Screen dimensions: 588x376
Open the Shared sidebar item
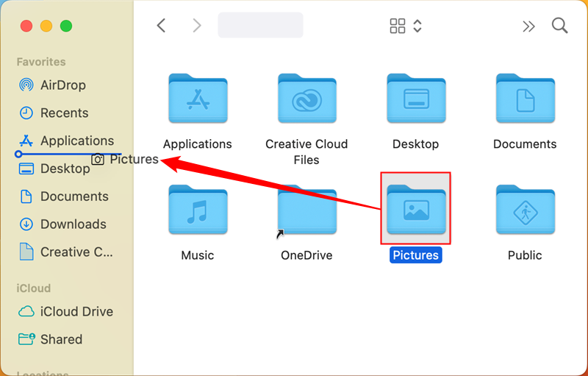coord(50,339)
